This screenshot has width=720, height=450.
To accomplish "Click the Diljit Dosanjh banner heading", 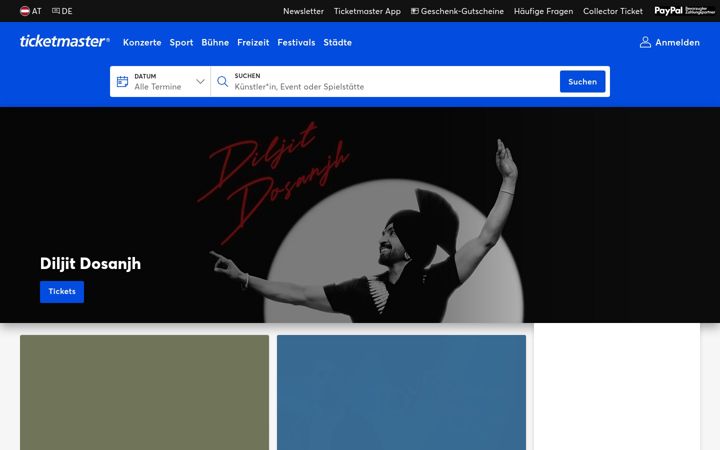I will click(x=90, y=264).
